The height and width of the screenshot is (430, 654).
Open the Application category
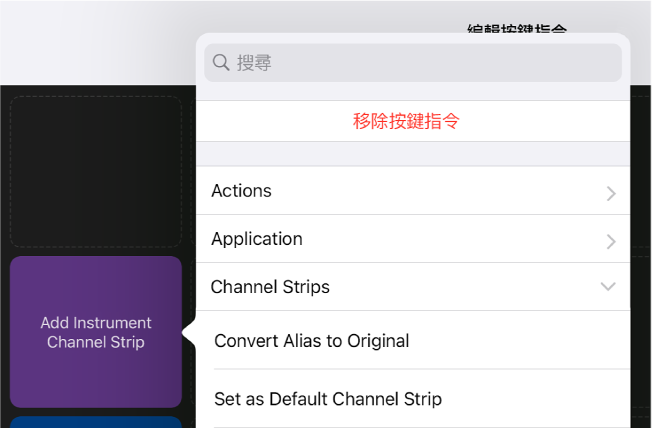(x=414, y=239)
